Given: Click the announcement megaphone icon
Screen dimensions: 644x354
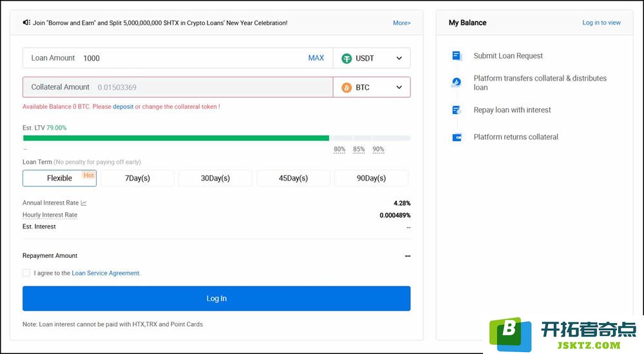Looking at the screenshot, I should click(x=26, y=22).
